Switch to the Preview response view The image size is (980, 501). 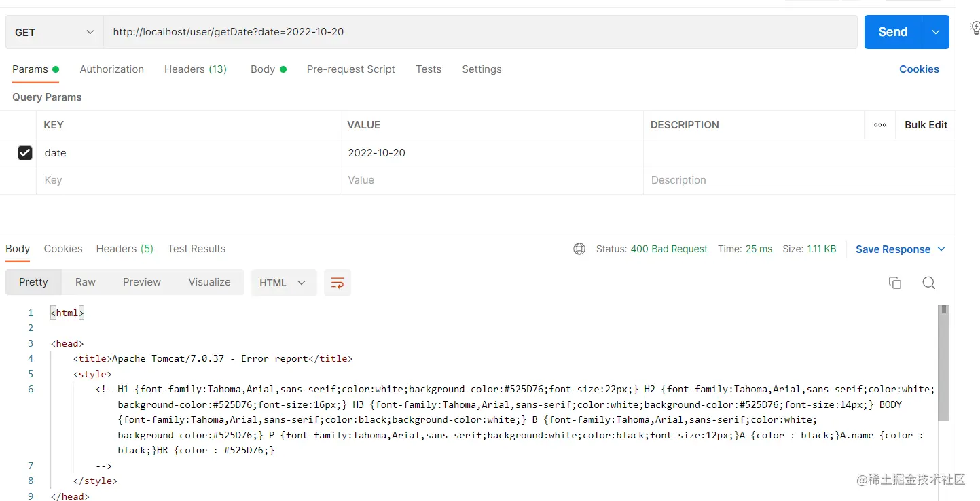coord(142,282)
